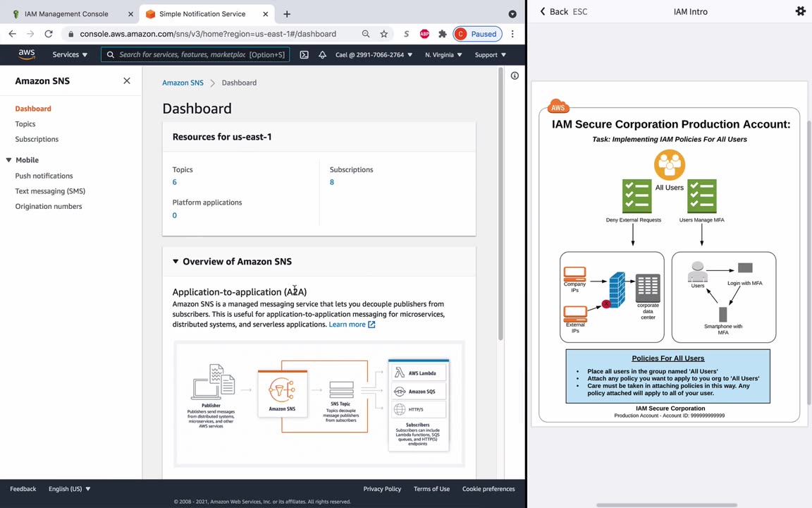Open Terms of Use footer link

coord(431,489)
